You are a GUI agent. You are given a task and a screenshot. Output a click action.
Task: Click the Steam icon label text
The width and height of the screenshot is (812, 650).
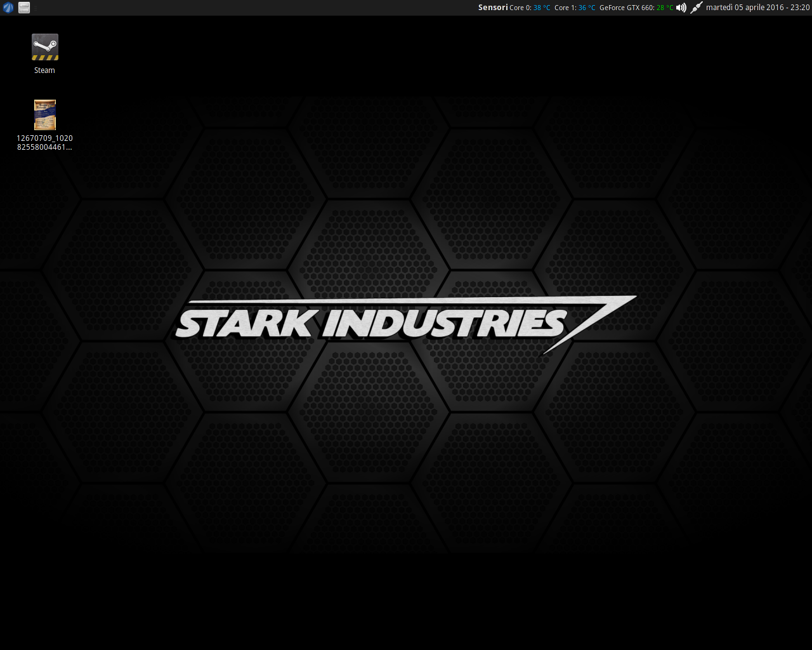pos(44,70)
